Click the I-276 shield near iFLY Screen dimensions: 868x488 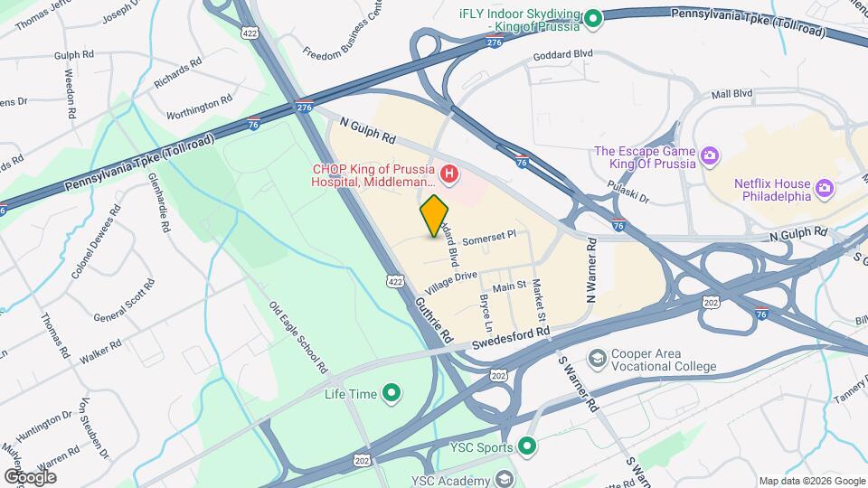(x=494, y=42)
